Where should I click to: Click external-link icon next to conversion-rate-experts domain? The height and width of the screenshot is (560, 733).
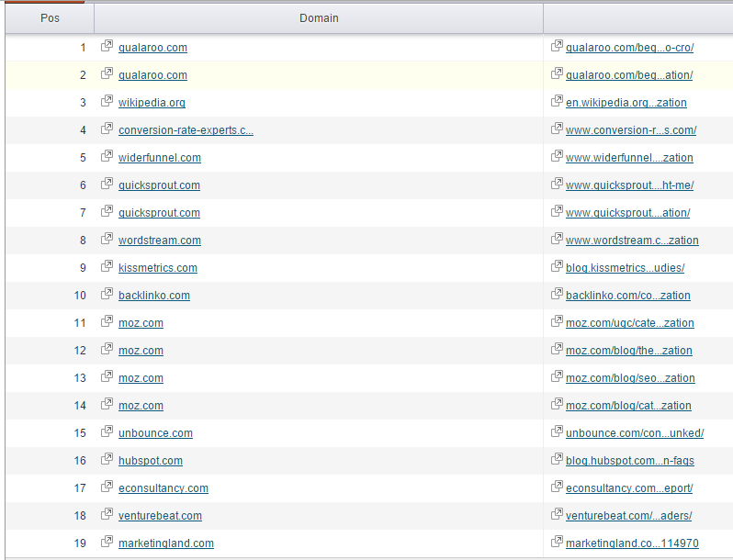(x=107, y=129)
